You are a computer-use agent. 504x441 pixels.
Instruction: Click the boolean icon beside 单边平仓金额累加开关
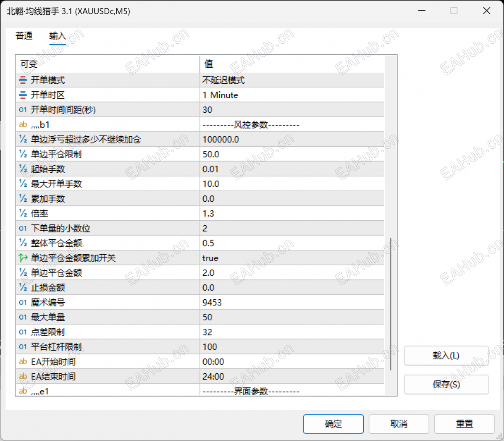23,258
